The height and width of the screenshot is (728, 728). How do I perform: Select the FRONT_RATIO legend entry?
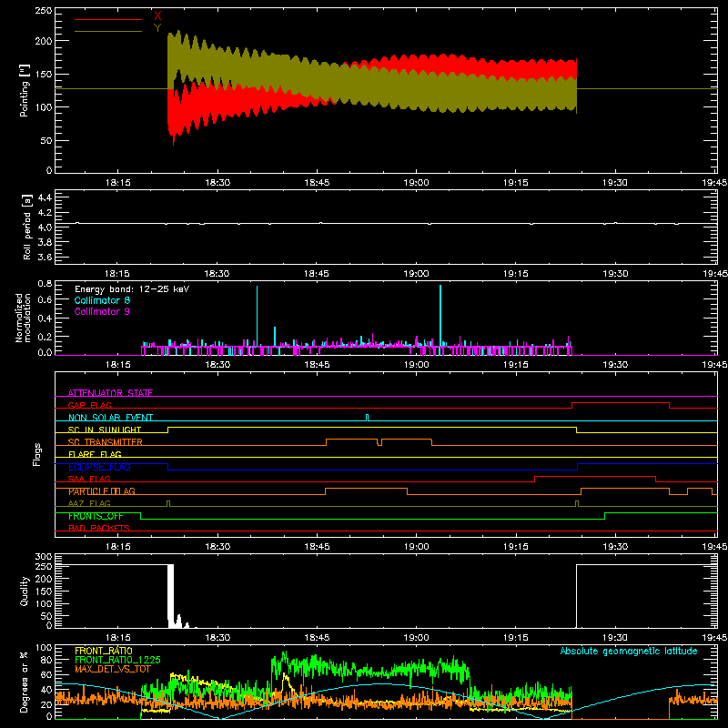click(104, 651)
